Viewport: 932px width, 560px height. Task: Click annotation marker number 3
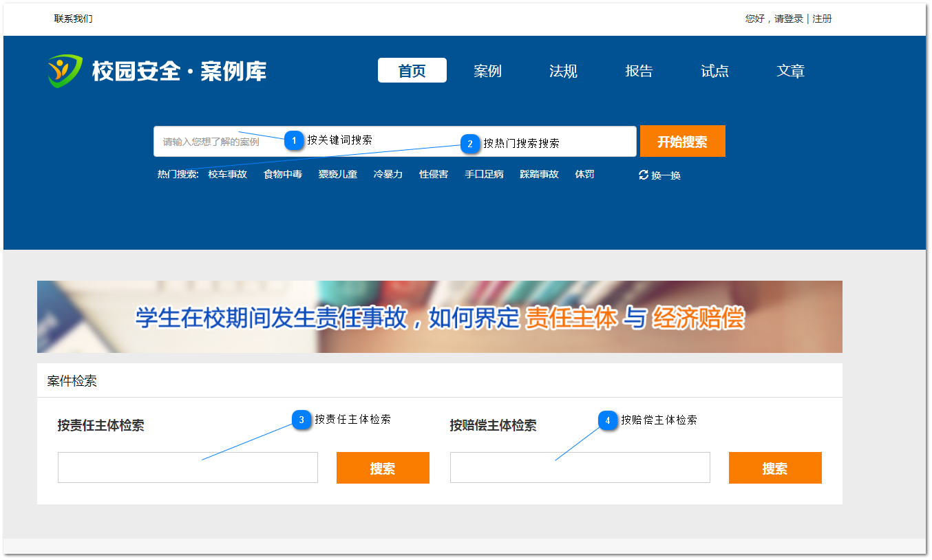coord(301,420)
